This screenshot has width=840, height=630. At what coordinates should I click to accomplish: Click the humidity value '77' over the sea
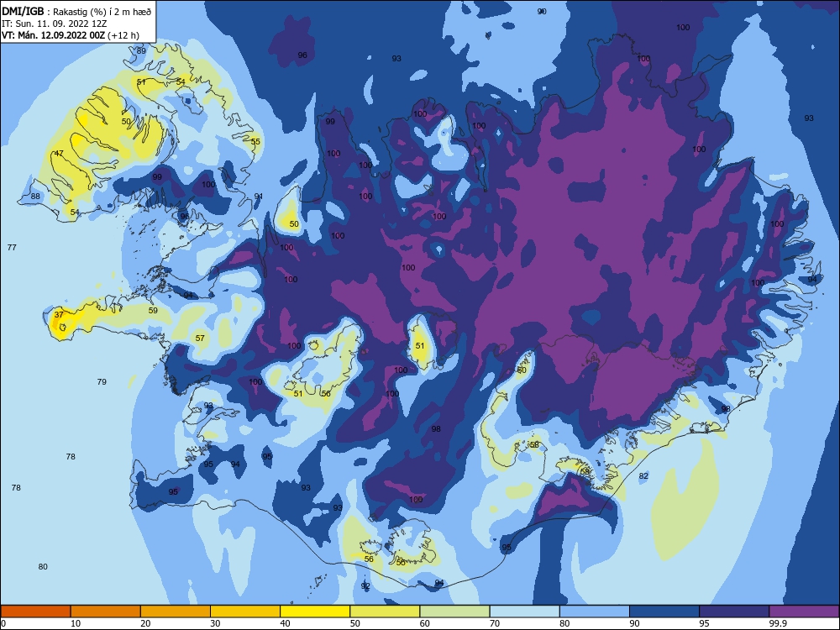point(12,248)
